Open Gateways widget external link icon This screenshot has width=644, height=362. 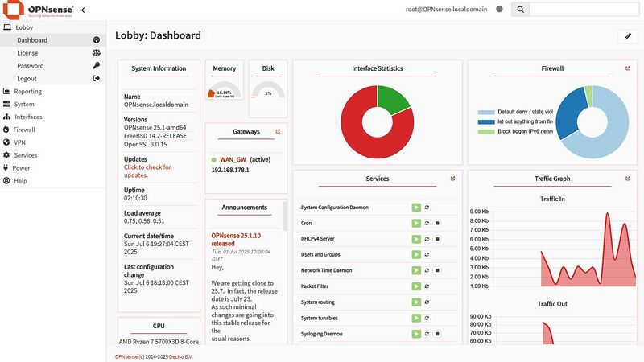click(x=278, y=131)
